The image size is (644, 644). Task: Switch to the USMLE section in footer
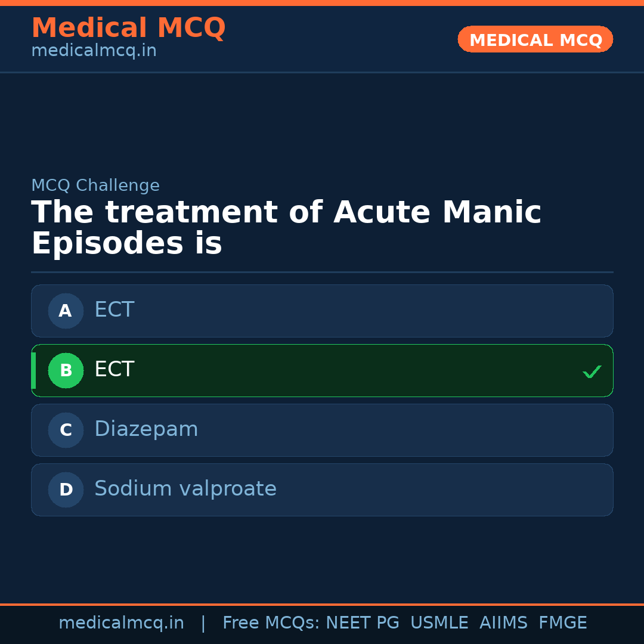(x=439, y=623)
